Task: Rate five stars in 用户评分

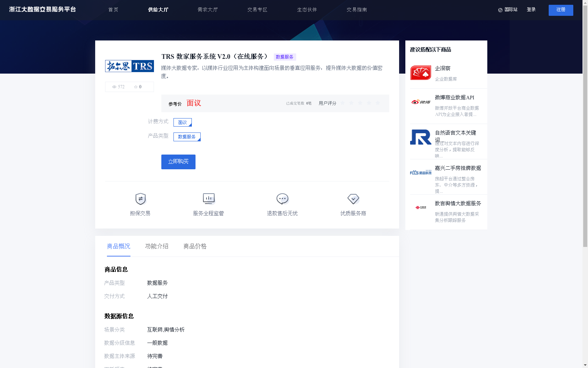Action: point(378,103)
